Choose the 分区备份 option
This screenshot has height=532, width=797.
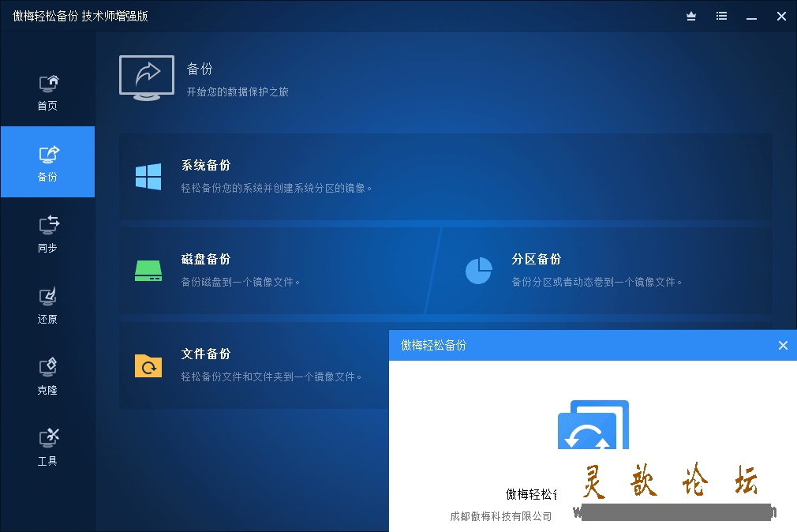coord(600,271)
